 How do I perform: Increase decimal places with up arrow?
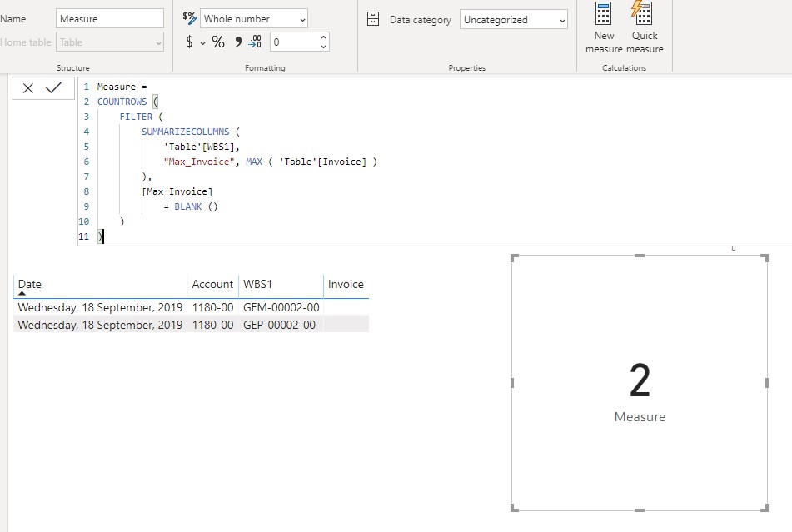[323, 37]
